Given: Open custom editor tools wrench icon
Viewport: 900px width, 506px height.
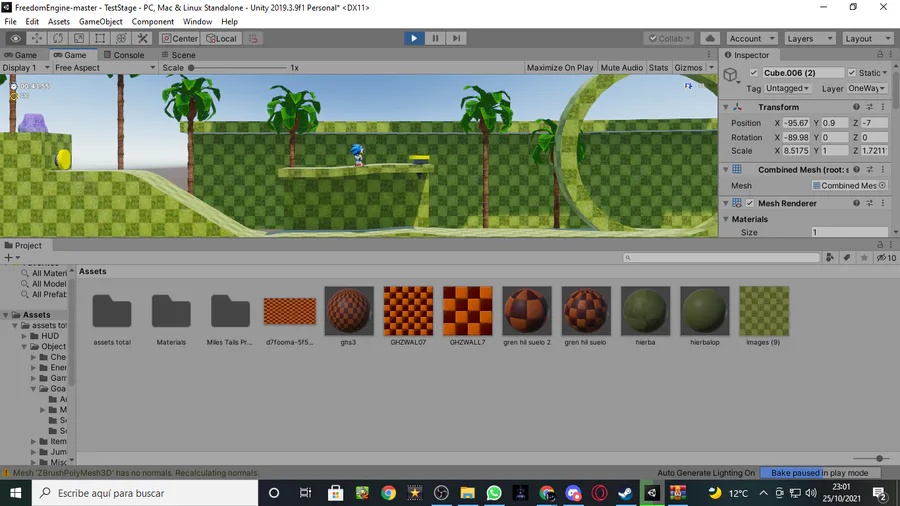Looking at the screenshot, I should tap(142, 38).
